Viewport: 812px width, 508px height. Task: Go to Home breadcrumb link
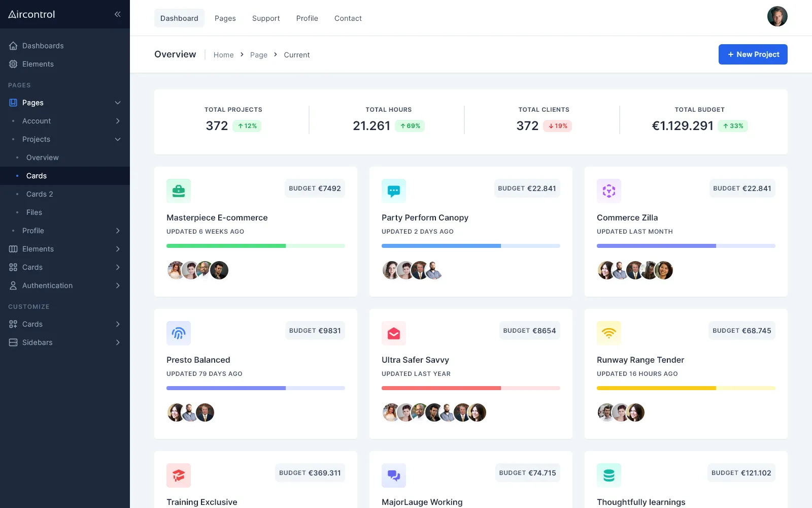[x=223, y=55]
